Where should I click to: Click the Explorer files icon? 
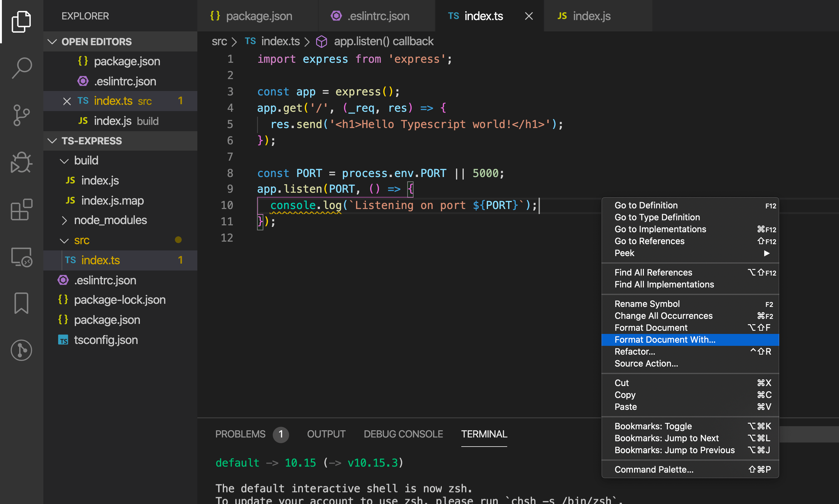(21, 21)
